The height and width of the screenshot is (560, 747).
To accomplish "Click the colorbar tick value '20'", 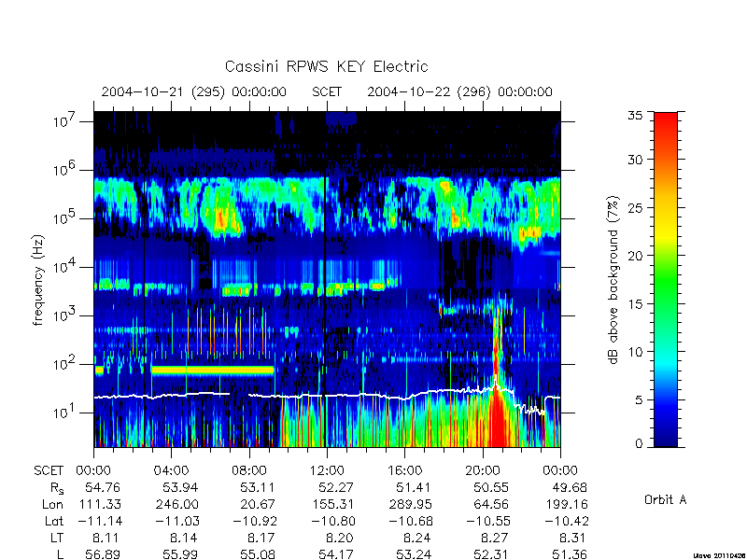I will coord(635,256).
